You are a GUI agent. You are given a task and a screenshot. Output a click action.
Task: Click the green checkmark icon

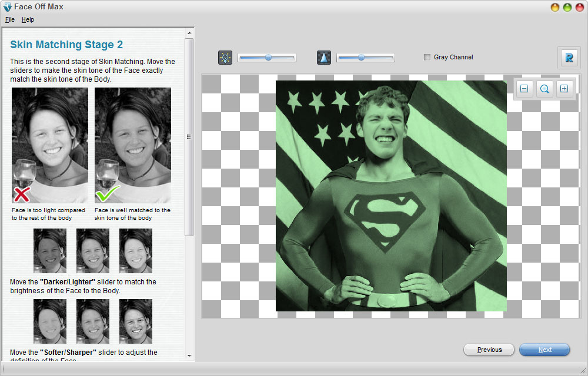point(108,194)
